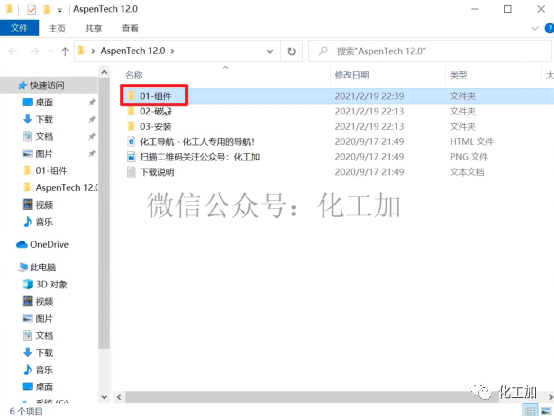Screen dimensions: 554x416
Task: Switch to the 共享 ribbon tab
Action: pyautogui.click(x=94, y=28)
